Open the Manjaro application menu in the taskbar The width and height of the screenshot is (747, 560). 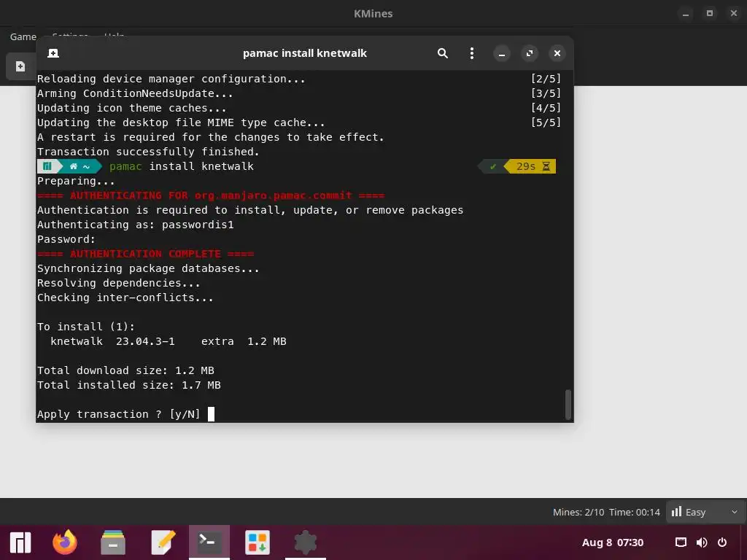click(x=20, y=542)
